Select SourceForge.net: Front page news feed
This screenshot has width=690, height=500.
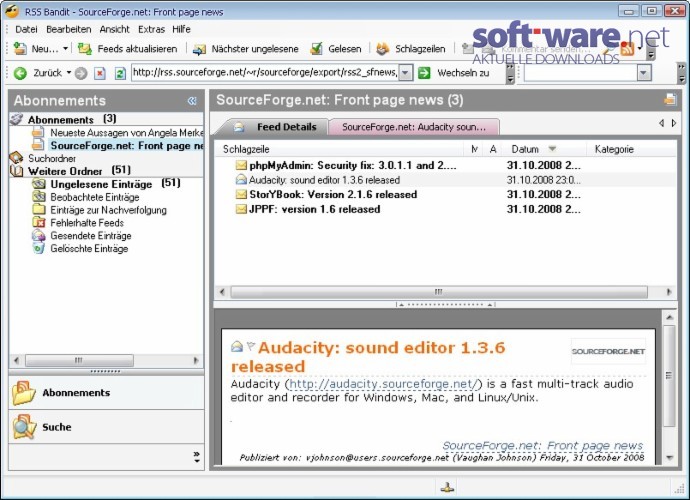pos(127,146)
